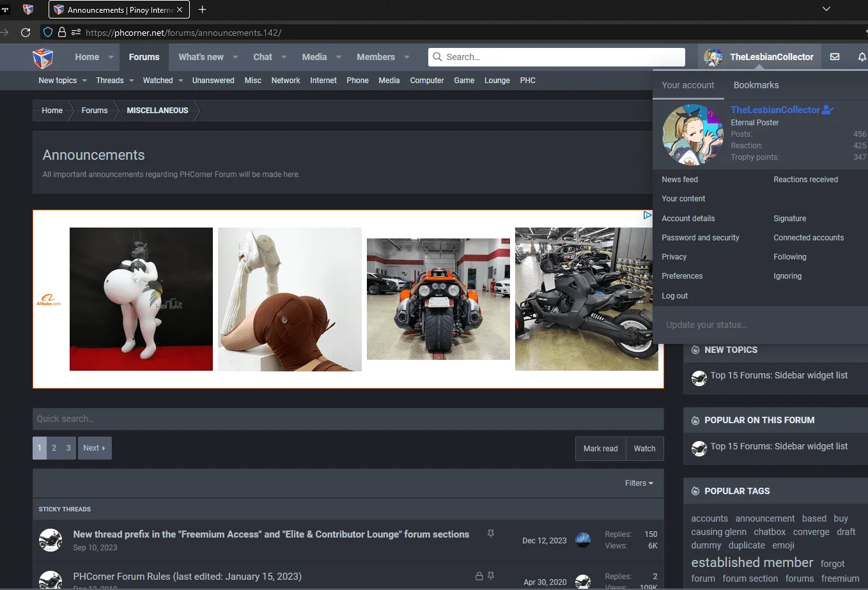868x590 pixels.
Task: View the Following list
Action: (x=790, y=257)
